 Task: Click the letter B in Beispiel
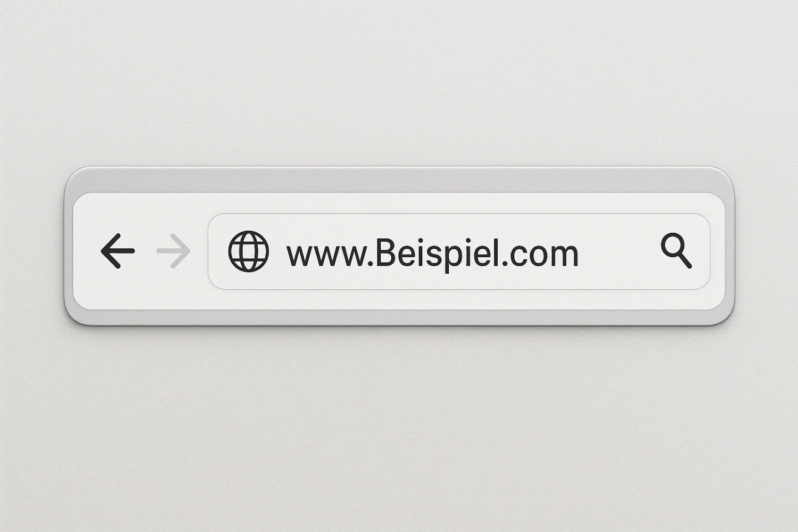click(384, 253)
